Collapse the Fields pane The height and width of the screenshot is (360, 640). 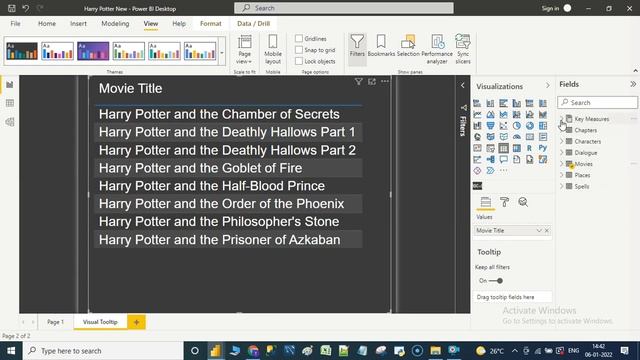coord(633,84)
